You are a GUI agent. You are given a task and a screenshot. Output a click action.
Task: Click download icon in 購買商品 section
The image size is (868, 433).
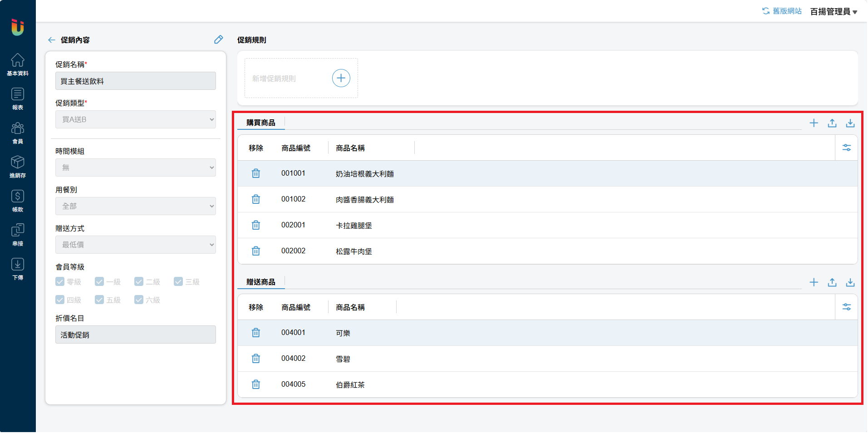[850, 123]
